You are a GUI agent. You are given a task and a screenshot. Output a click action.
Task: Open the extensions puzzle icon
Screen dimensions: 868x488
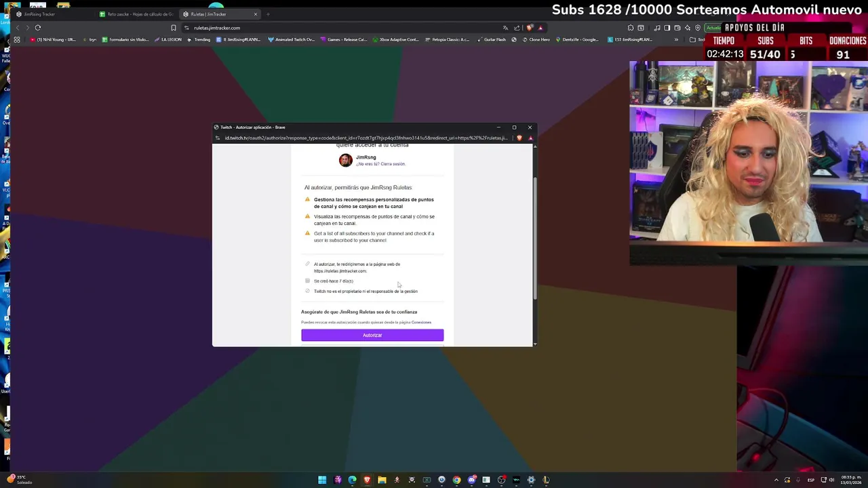[x=631, y=28]
